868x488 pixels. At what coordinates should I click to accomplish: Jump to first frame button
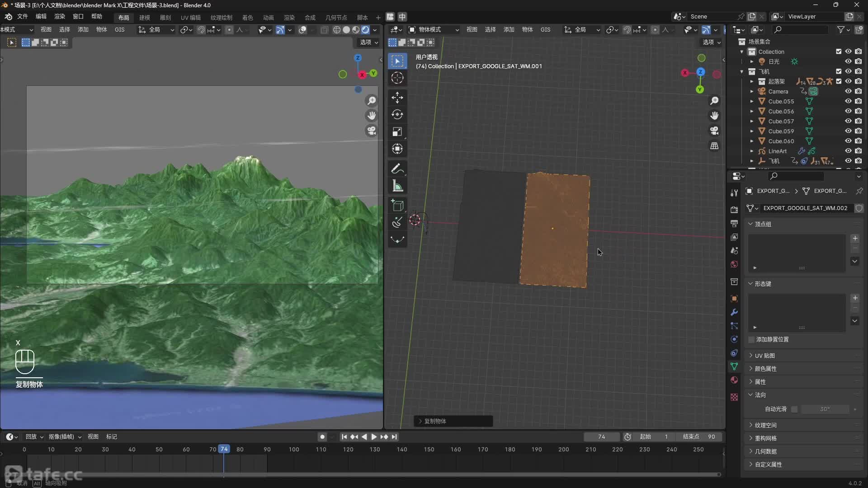tap(344, 436)
